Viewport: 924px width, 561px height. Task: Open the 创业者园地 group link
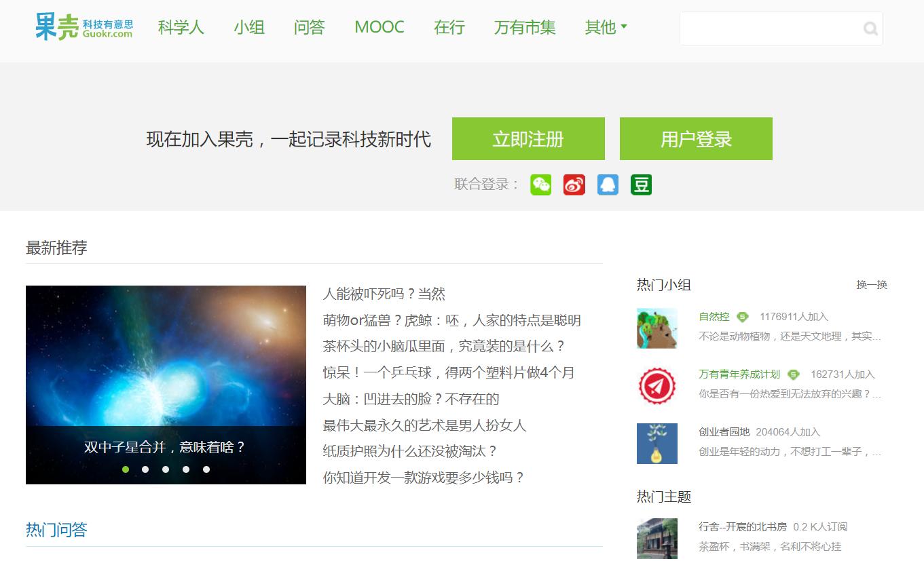[x=724, y=432]
